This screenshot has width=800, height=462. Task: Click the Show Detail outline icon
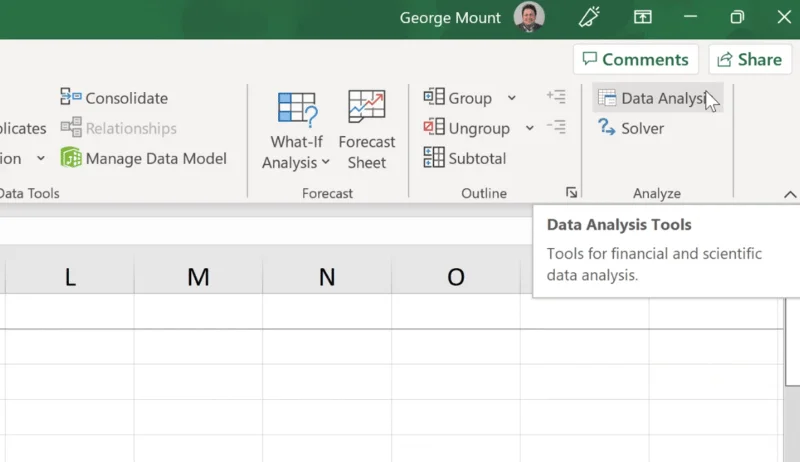point(556,96)
